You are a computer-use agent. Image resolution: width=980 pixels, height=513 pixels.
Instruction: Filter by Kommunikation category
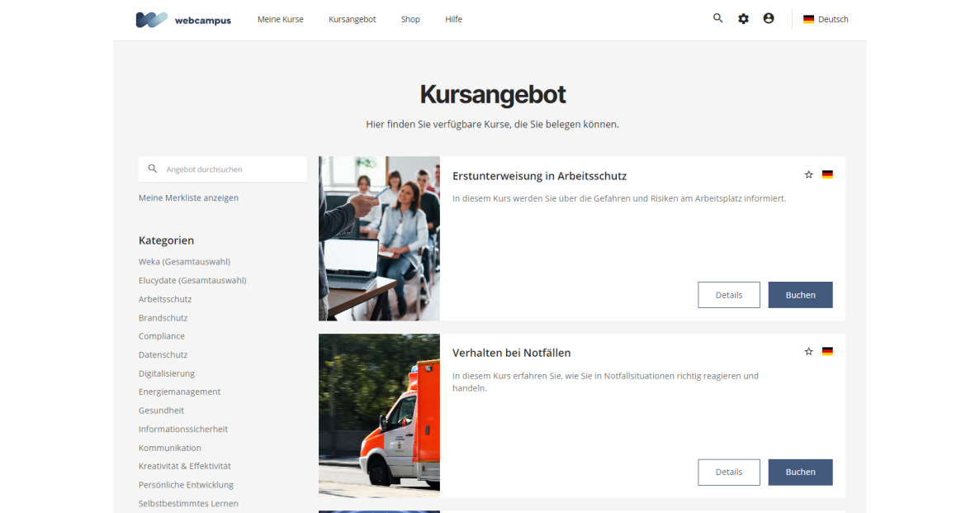(x=170, y=448)
